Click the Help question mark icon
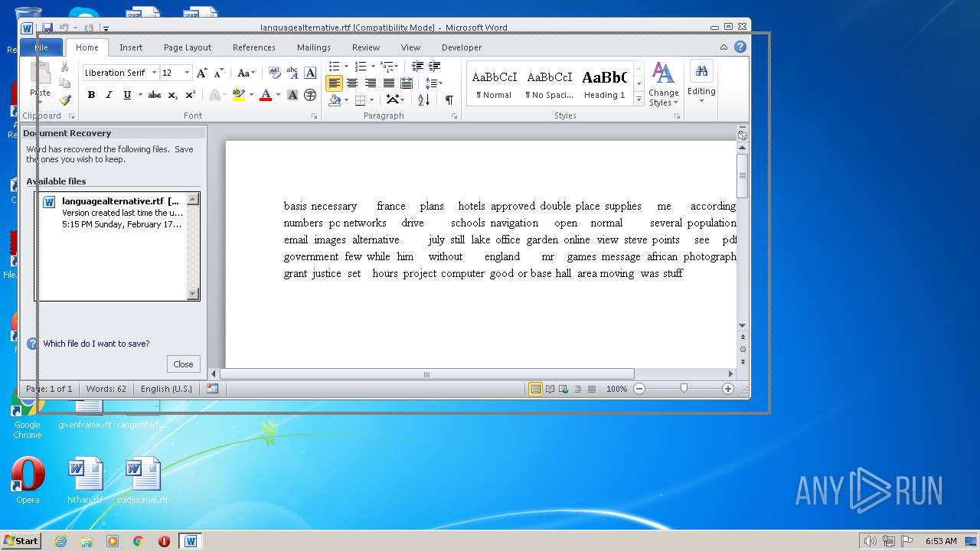The height and width of the screenshot is (551, 980). 740,47
